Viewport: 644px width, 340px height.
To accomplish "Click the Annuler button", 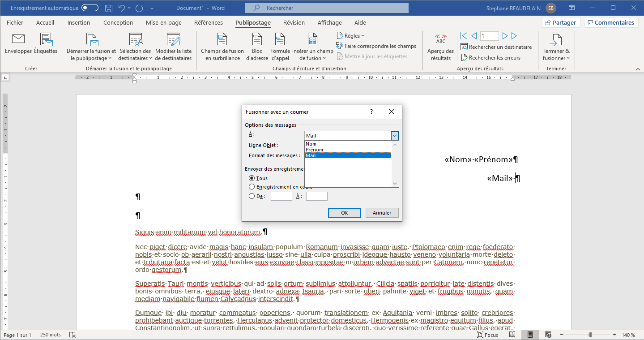I will coord(382,213).
